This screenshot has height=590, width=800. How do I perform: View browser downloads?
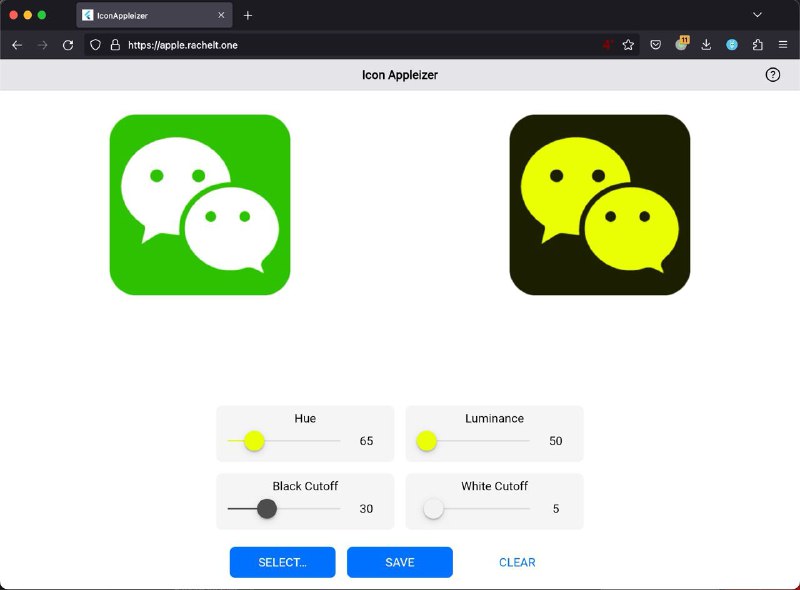[x=706, y=44]
